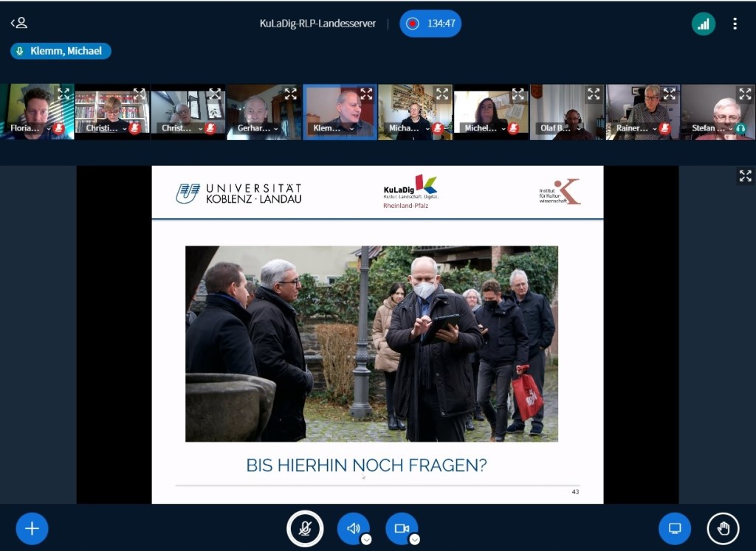This screenshot has height=551, width=756.
Task: Click the raise hand icon
Action: [x=723, y=528]
